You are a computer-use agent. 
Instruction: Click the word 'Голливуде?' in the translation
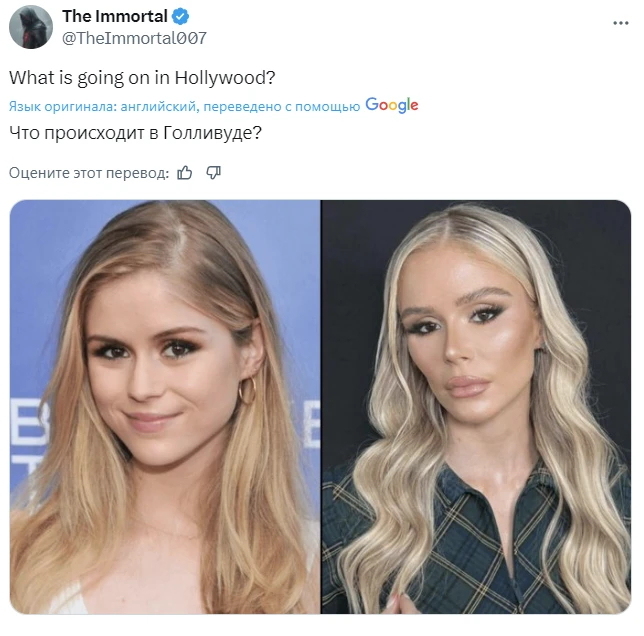click(212, 133)
